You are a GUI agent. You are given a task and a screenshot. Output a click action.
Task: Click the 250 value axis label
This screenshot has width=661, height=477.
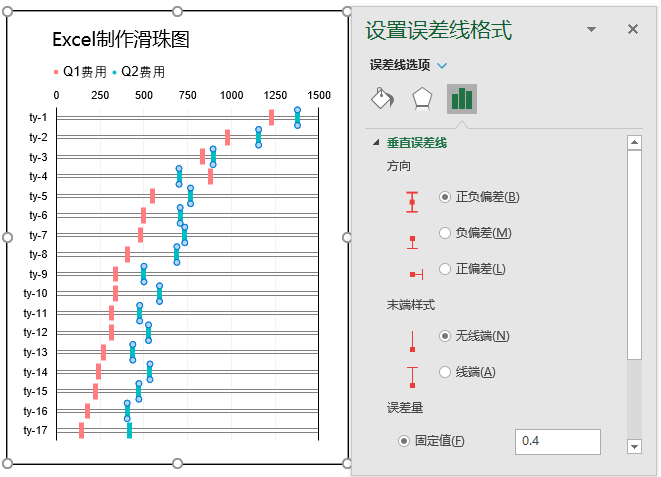(100, 95)
